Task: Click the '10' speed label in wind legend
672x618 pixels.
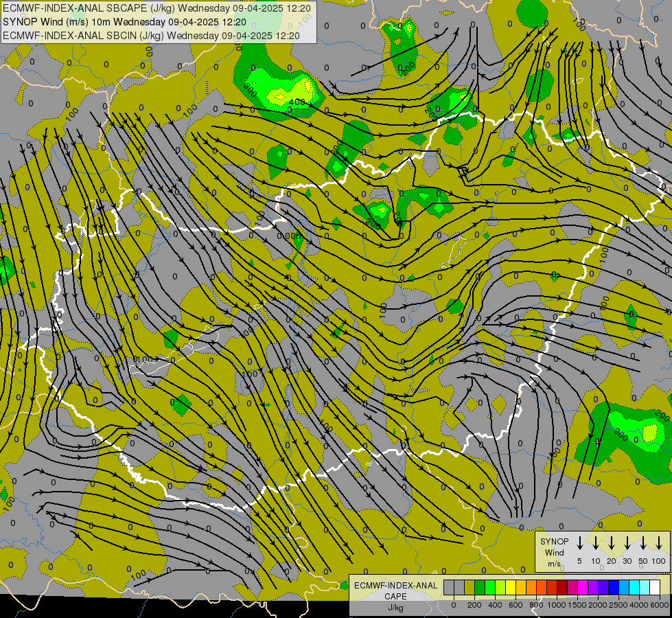Action: pyautogui.click(x=596, y=561)
